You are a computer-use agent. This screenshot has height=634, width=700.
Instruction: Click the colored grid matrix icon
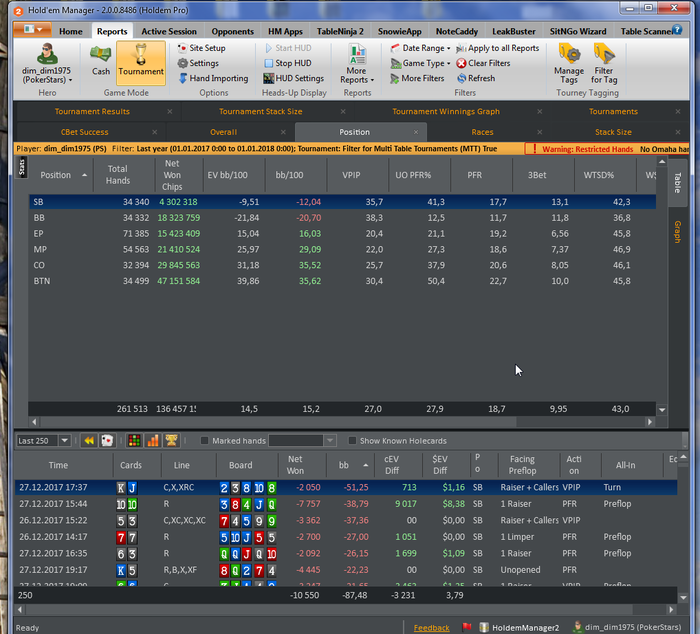[x=134, y=441]
